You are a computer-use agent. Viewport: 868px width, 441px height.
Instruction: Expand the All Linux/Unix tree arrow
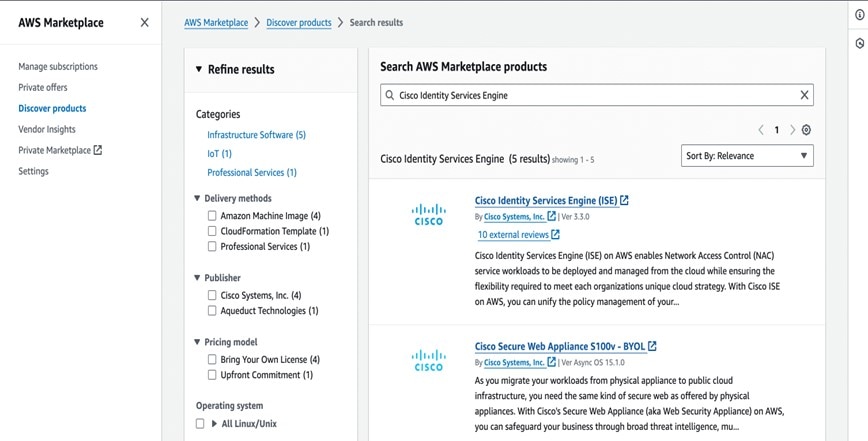tap(214, 424)
